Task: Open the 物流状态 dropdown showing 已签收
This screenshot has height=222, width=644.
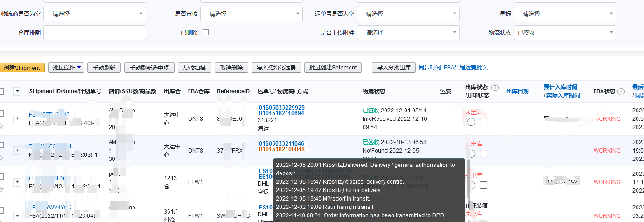Action: tap(565, 33)
